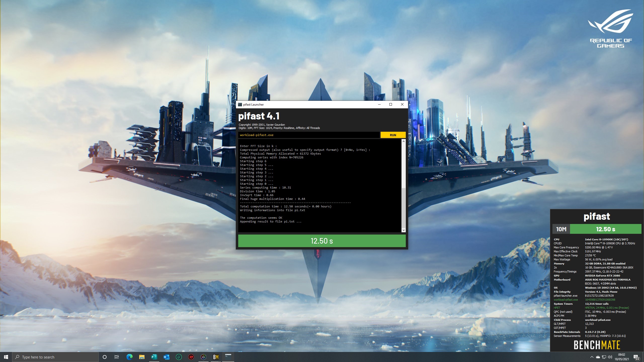The image size is (644, 362).
Task: Click '3597.37 MHz, CL18.0-22-22-42' memory timings
Action: (604, 271)
